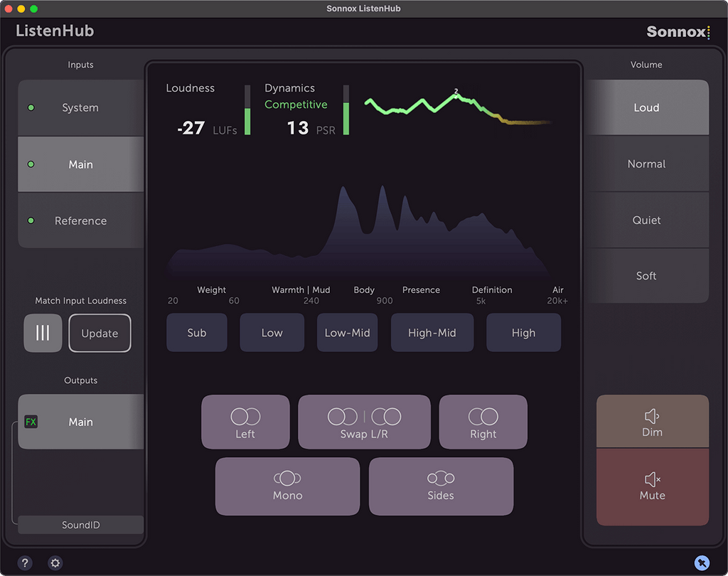
Task: Click the Dynamics PSR meter bar
Action: click(x=346, y=110)
